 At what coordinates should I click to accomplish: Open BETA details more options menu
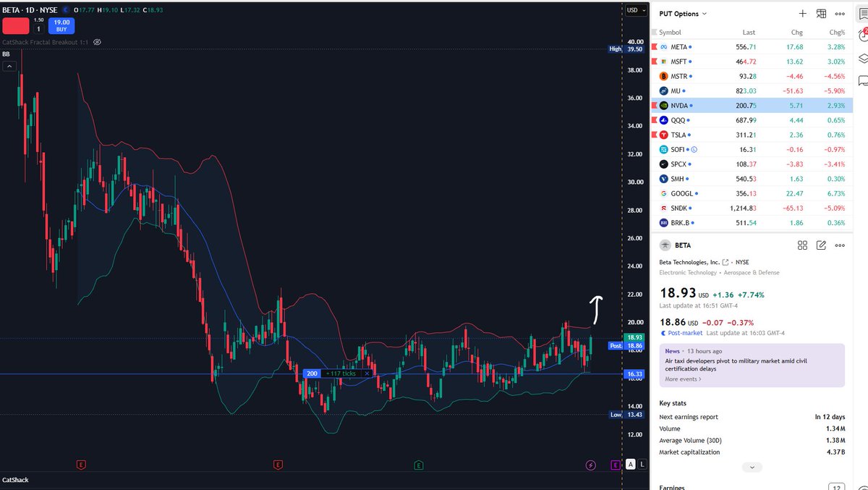[840, 245]
